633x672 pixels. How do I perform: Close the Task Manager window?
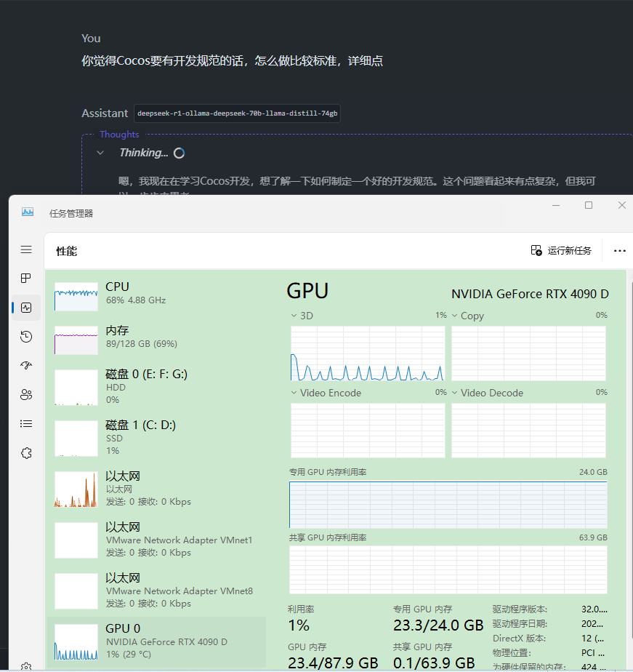tap(622, 205)
